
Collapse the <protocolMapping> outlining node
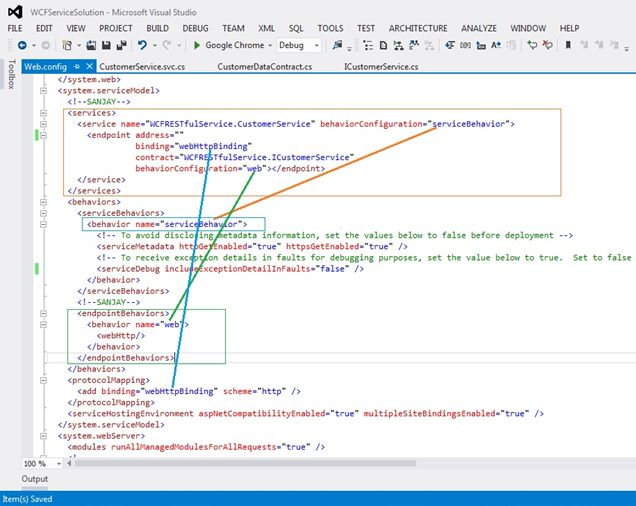43,380
